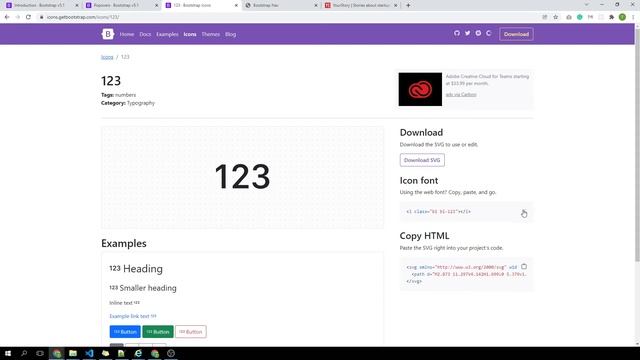Click the Example link text link

click(133, 316)
